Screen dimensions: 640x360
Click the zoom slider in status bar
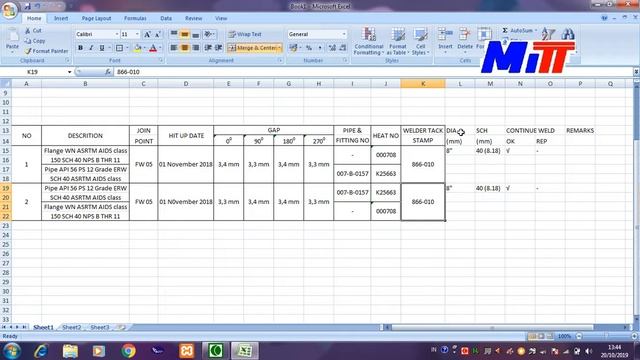coord(607,336)
